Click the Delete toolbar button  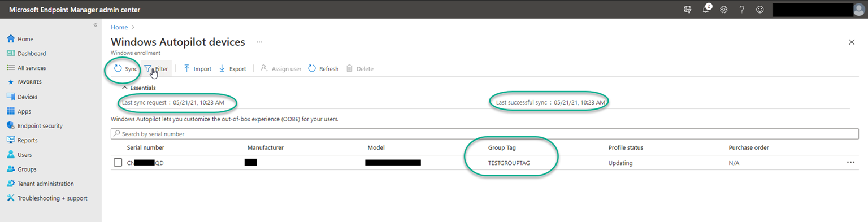[x=360, y=69]
